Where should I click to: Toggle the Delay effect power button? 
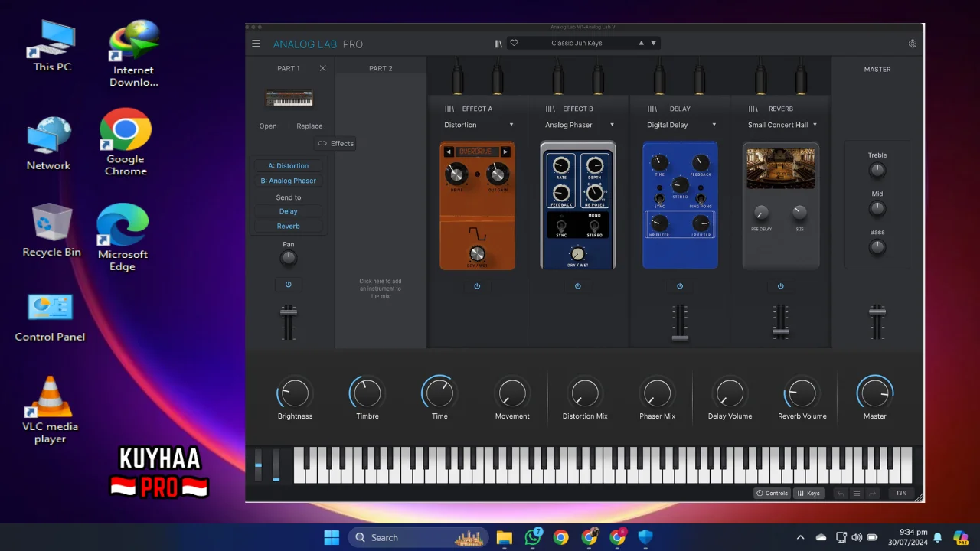[x=680, y=286]
